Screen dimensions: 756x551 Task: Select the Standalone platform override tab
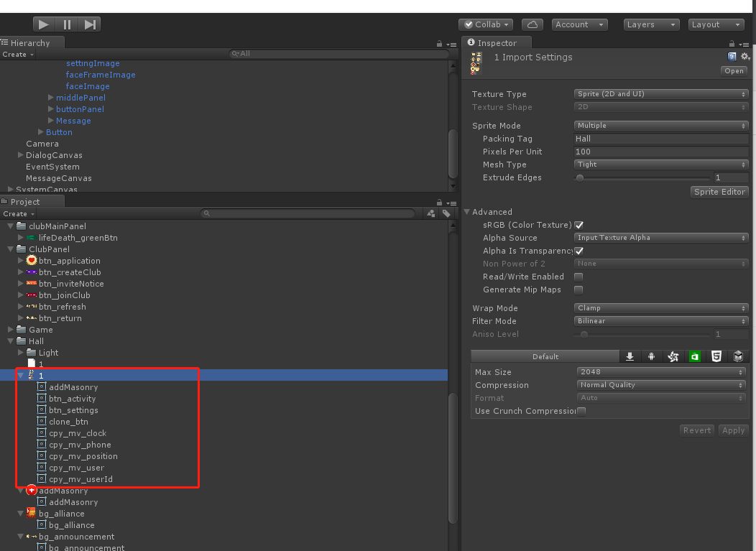pyautogui.click(x=630, y=356)
